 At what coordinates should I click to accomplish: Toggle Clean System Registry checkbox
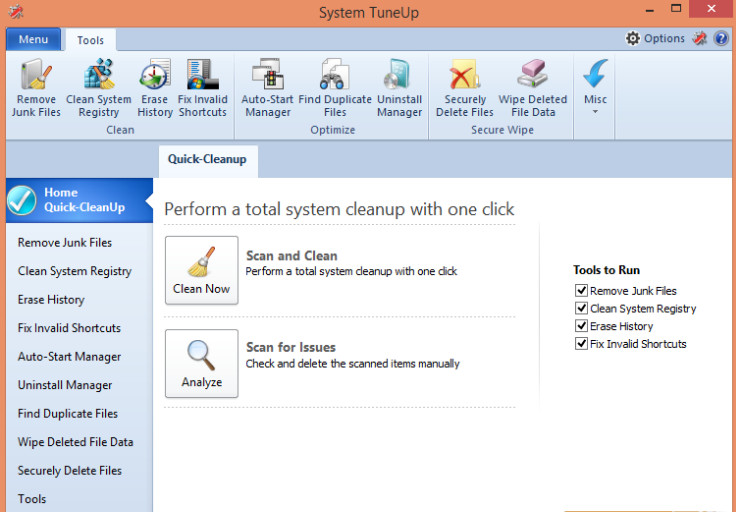coord(581,308)
